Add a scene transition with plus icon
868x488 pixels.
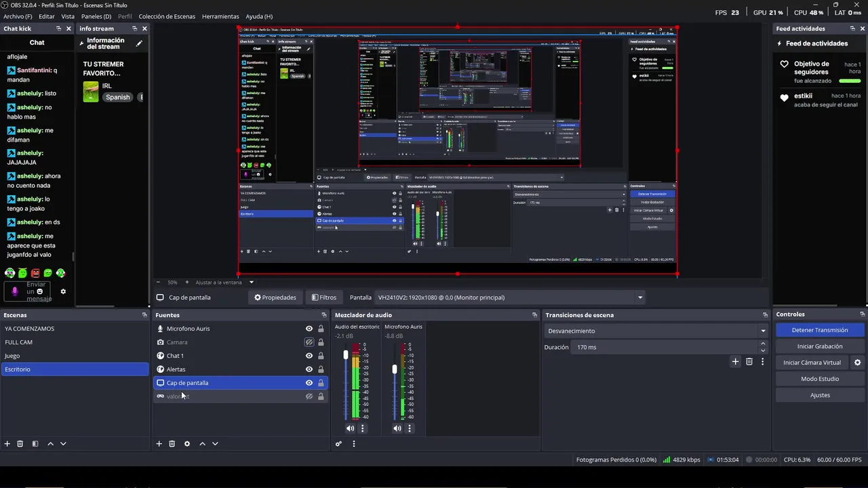pos(735,362)
